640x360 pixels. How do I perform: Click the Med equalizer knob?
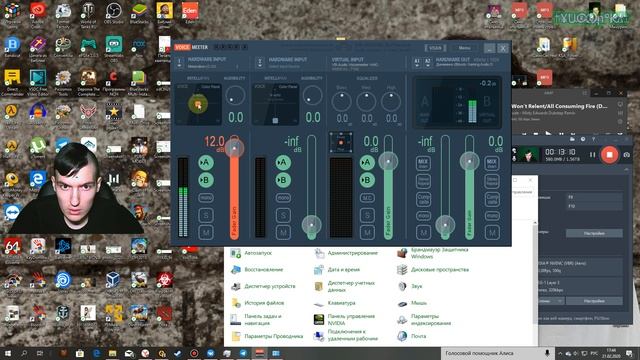(x=366, y=101)
